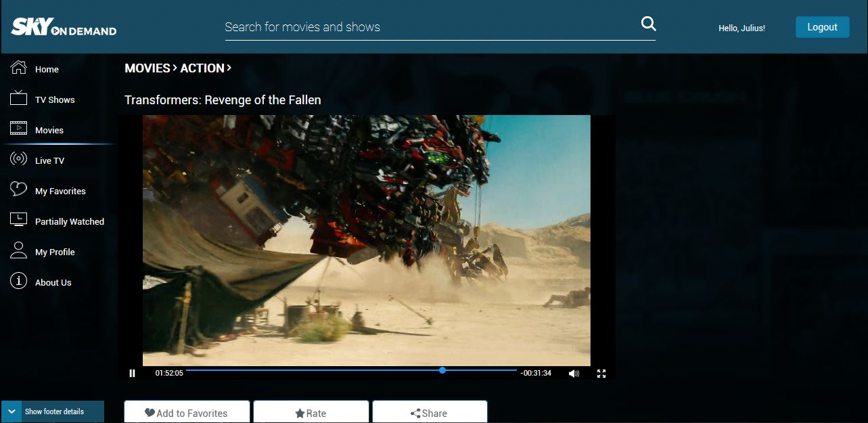Click the video frame of Transformers
868x423 pixels.
pos(366,240)
